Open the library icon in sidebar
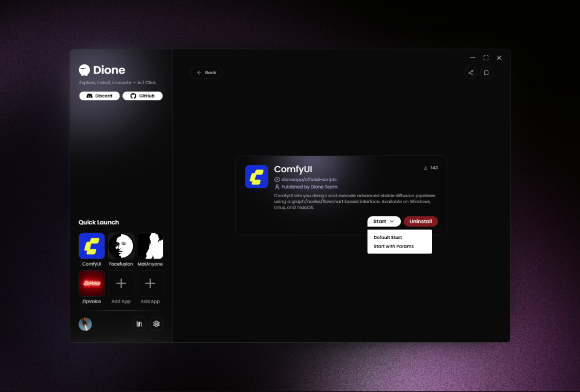 coord(139,324)
